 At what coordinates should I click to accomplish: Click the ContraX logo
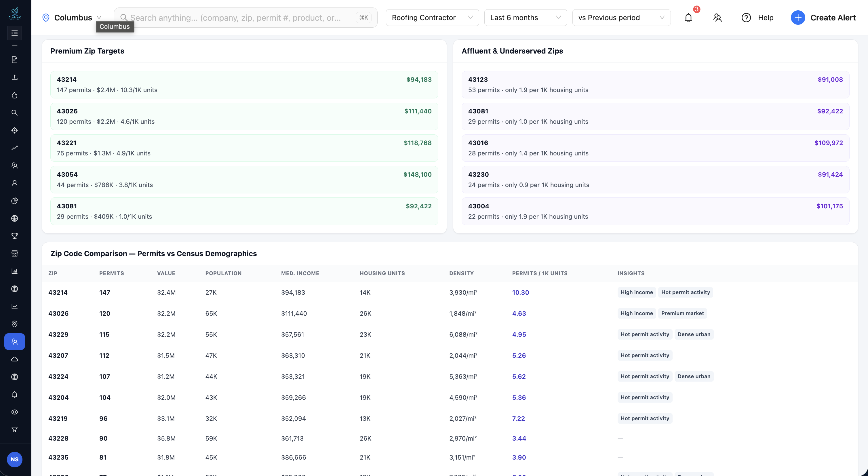pyautogui.click(x=14, y=14)
